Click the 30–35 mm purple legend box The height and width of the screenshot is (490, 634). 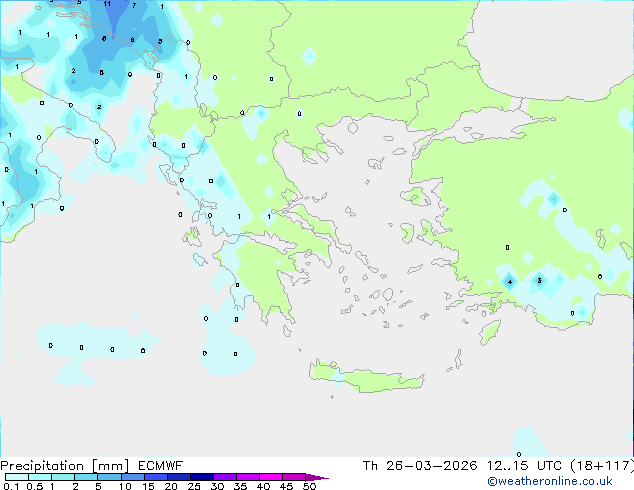225,477
